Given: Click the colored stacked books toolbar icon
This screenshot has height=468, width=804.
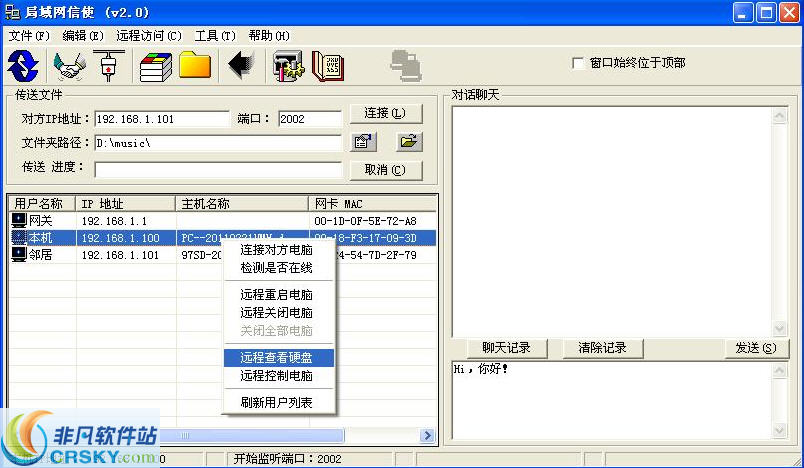Looking at the screenshot, I should [156, 67].
